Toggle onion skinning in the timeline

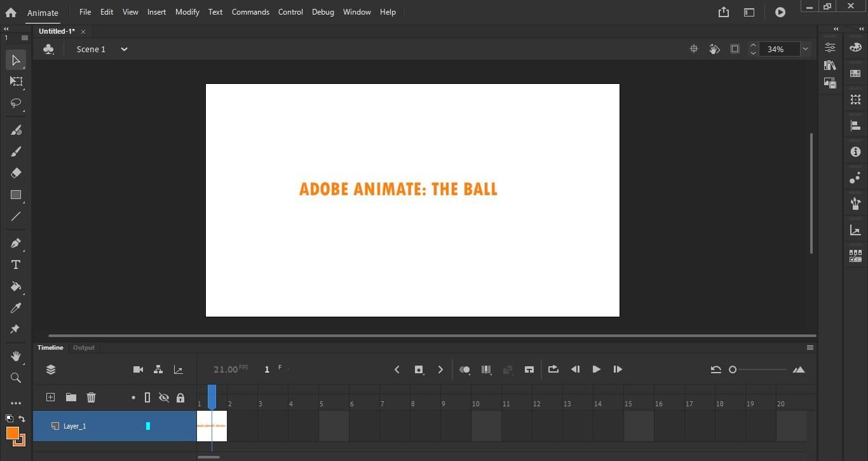click(x=465, y=369)
